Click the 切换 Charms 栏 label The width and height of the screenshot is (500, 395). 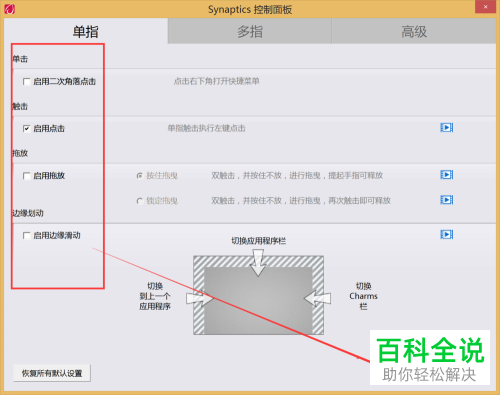pos(363,296)
